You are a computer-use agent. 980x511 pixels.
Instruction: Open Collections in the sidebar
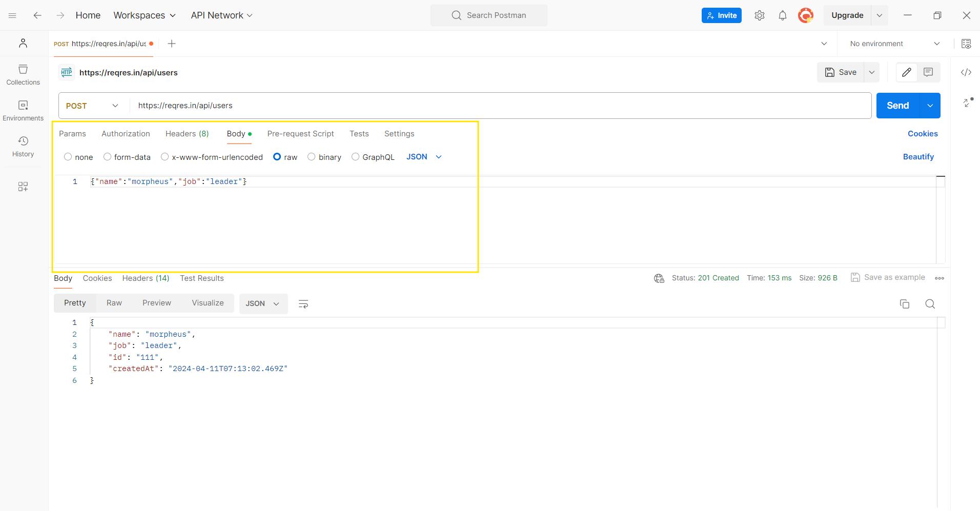[23, 75]
